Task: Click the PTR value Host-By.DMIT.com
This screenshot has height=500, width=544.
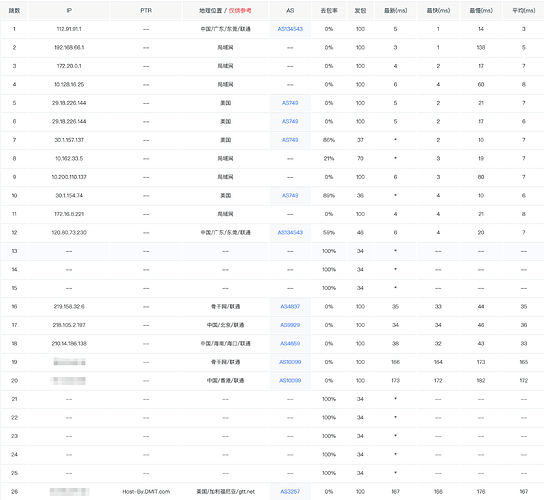Action: click(146, 492)
